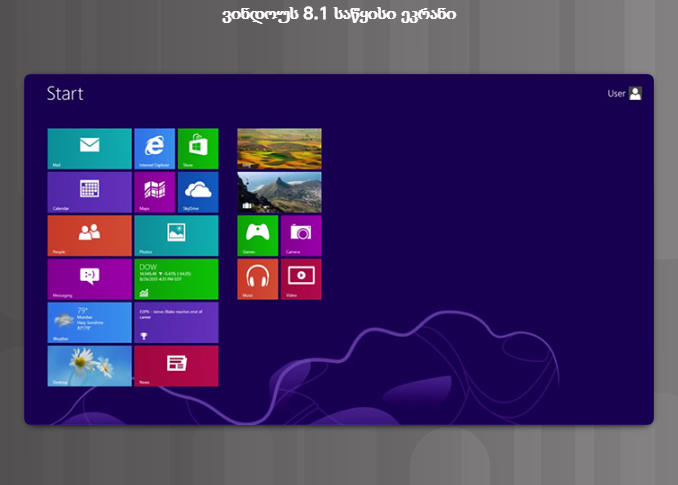Open the Sports trophy tile
This screenshot has height=485, width=678.
[176, 323]
